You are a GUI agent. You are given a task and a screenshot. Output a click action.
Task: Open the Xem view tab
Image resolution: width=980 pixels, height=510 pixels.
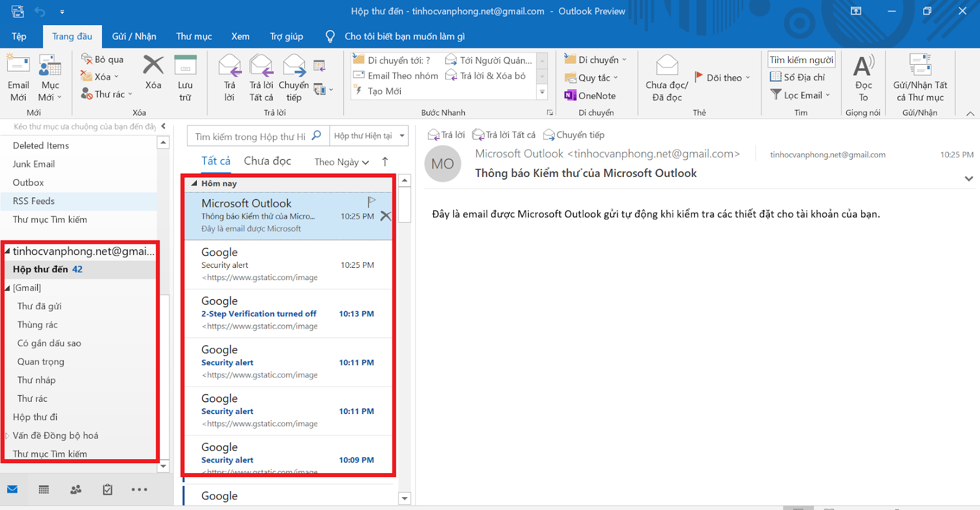pyautogui.click(x=240, y=36)
